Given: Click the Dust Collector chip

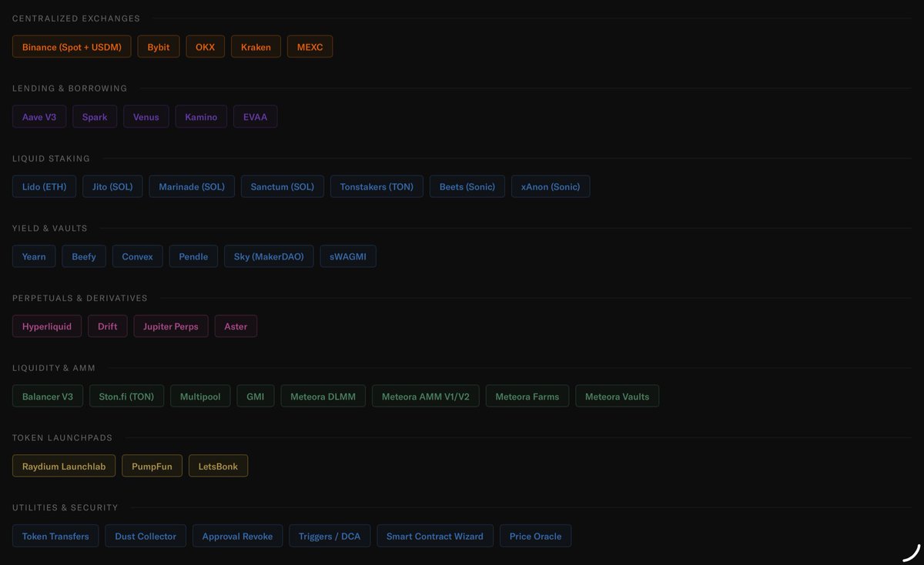Looking at the screenshot, I should coord(146,536).
